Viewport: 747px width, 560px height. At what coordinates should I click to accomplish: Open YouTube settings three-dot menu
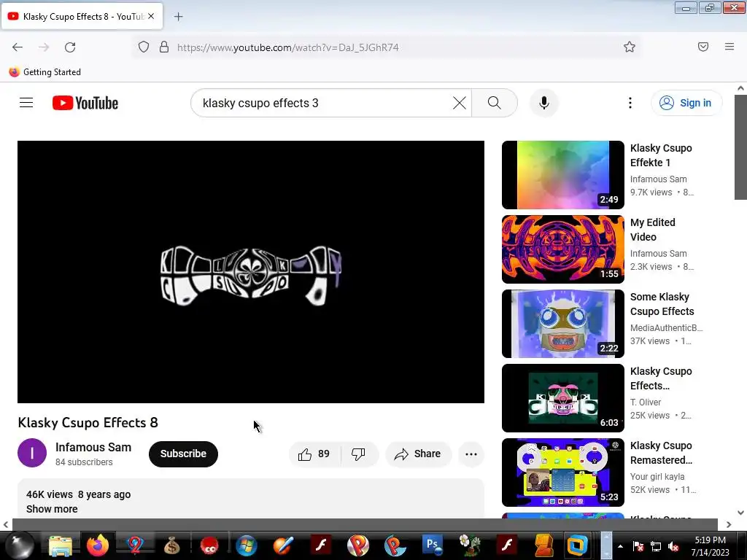point(630,103)
